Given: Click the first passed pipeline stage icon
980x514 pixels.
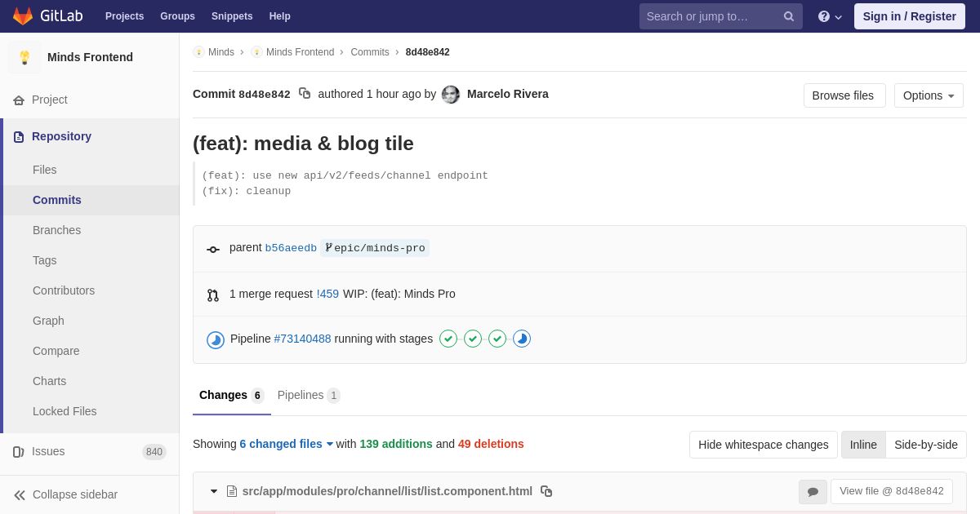Looking at the screenshot, I should pyautogui.click(x=448, y=339).
